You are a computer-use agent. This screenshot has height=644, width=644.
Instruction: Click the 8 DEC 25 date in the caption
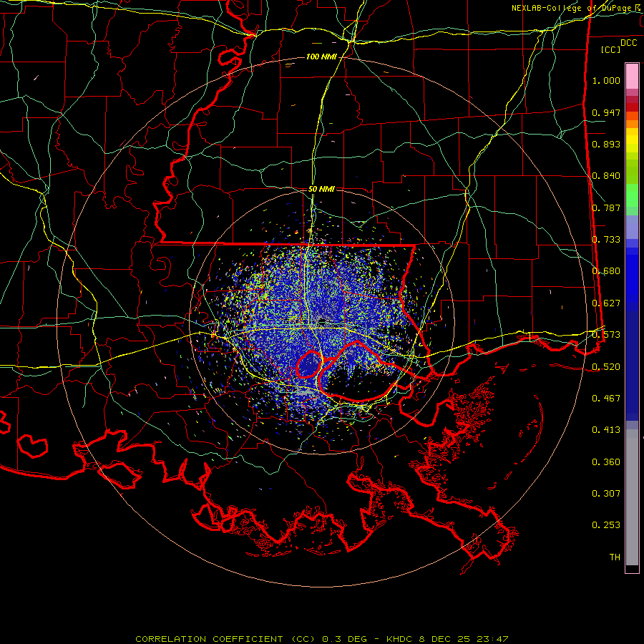coord(444,639)
